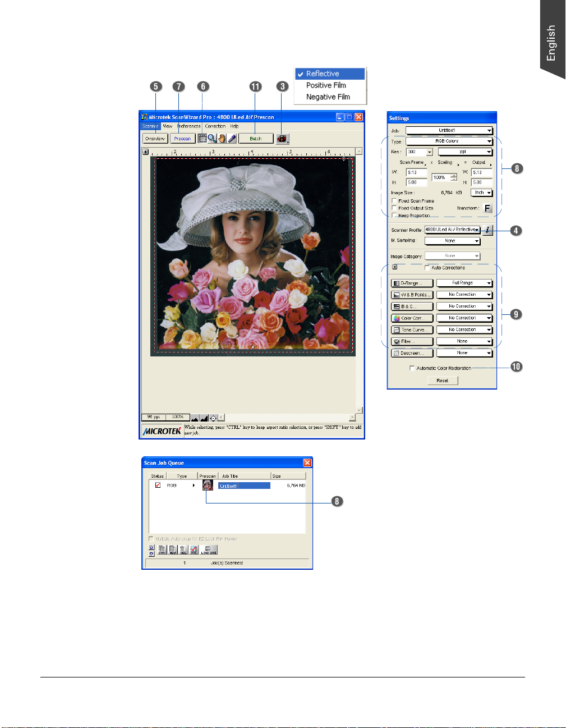Click the preview horizontal scrollbar
Viewport: 566px width, 728px height.
pos(287,418)
